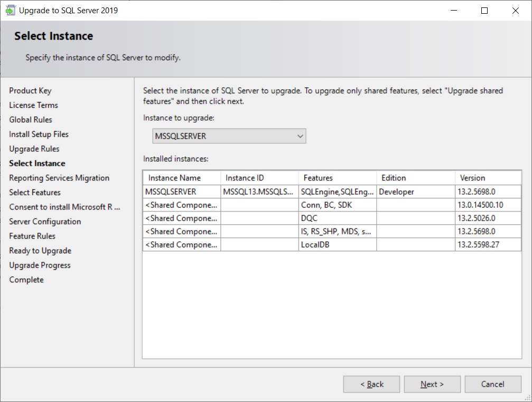Click the Select Instance page heading

coord(53,36)
